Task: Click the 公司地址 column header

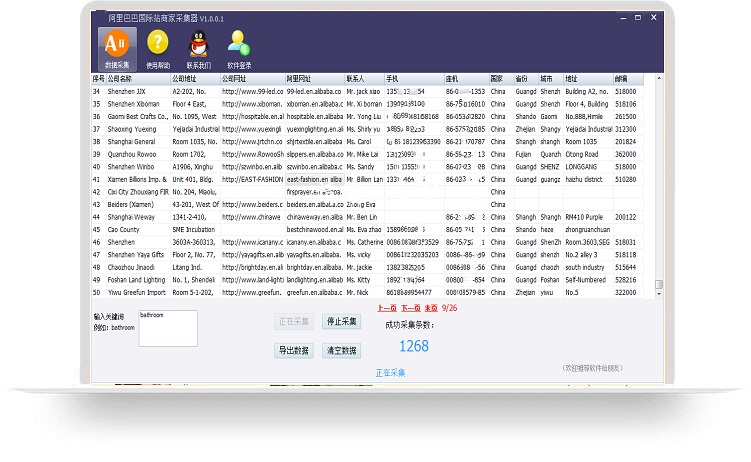Action: (195, 79)
